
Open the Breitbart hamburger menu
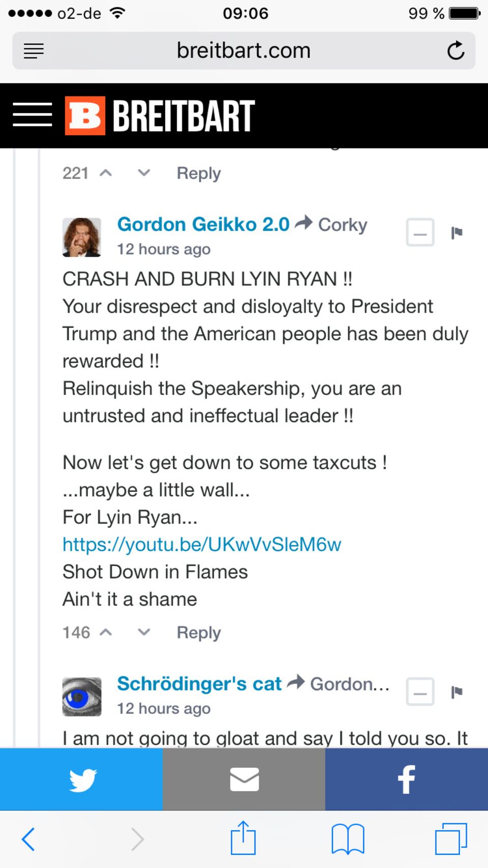(x=33, y=114)
